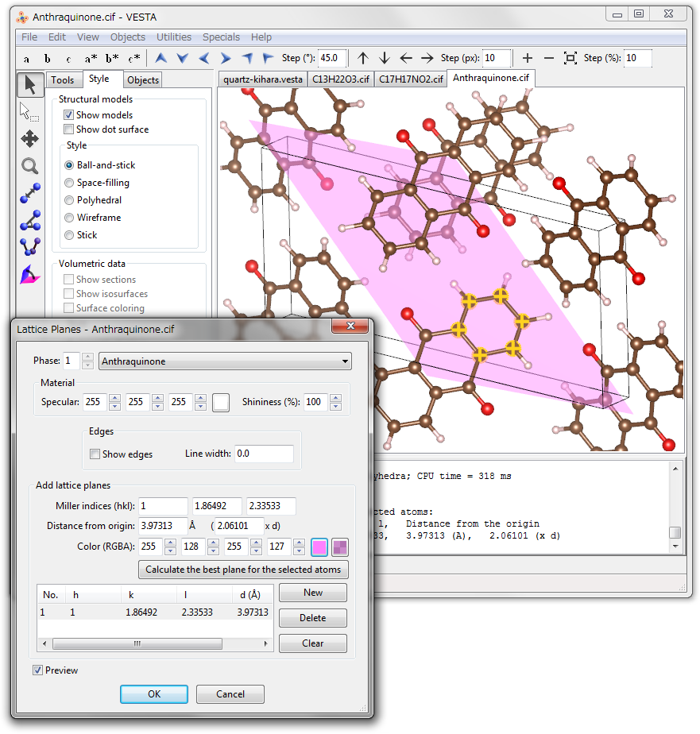Click the pink plane color swatch

tap(319, 547)
